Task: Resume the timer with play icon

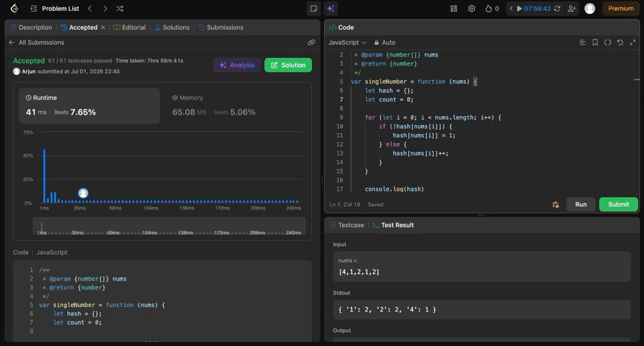Action: pyautogui.click(x=519, y=9)
